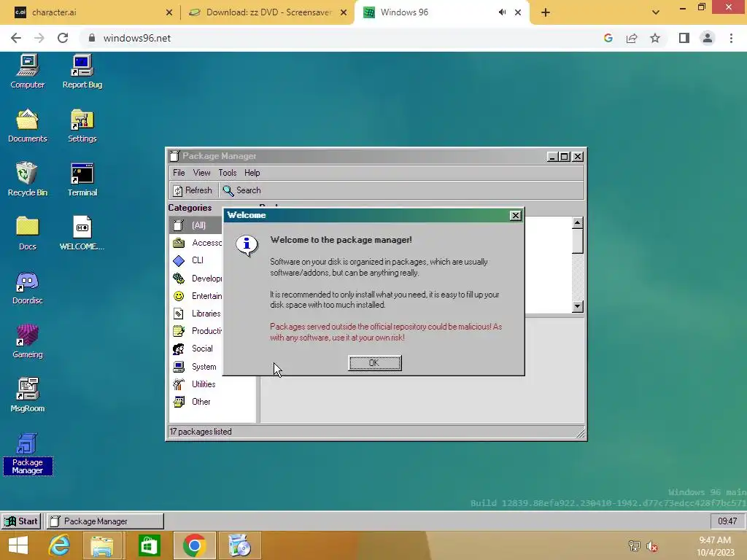Launch the Terminal desktop icon

[x=82, y=179]
